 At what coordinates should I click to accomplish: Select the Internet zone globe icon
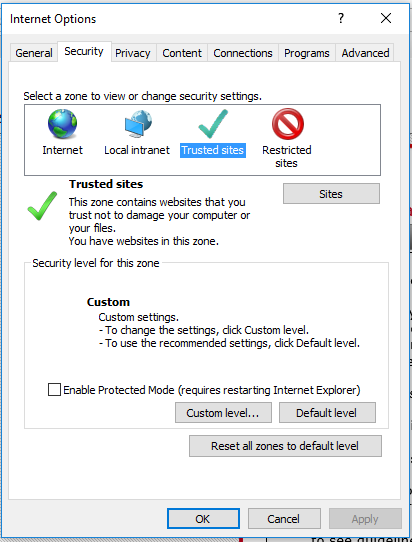point(63,124)
